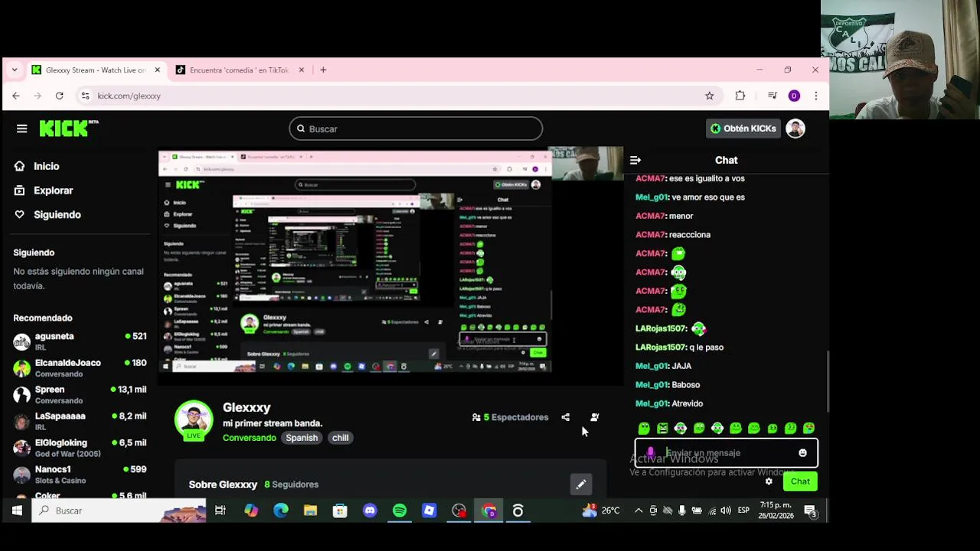The image size is (980, 551).
Task: Open the Kick sidebar hamburger menu
Action: [21, 129]
